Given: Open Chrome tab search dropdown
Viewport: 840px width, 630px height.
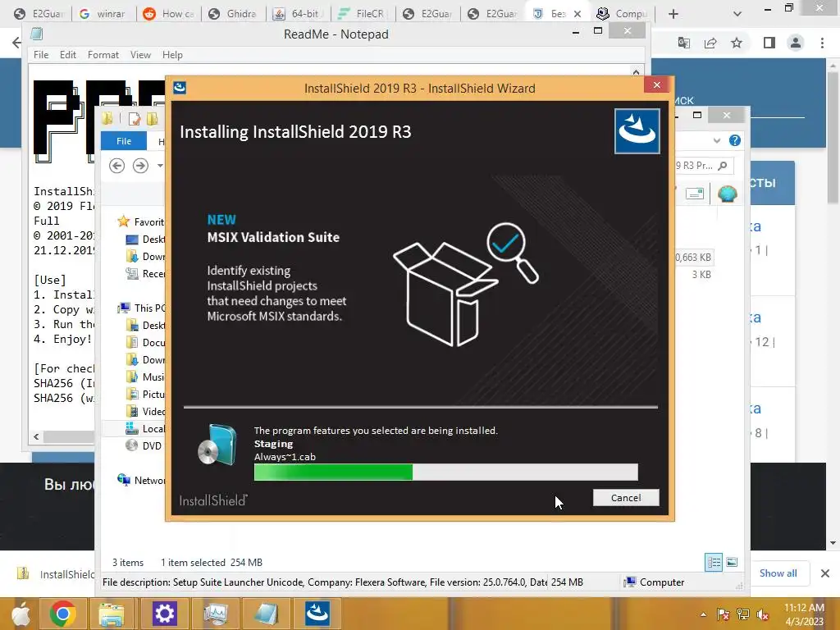Looking at the screenshot, I should pyautogui.click(x=737, y=14).
